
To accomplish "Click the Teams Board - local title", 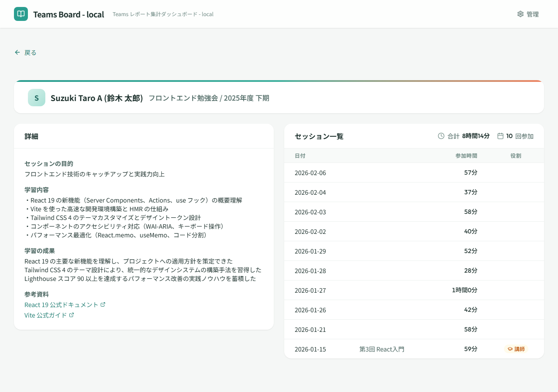I will coord(68,14).
